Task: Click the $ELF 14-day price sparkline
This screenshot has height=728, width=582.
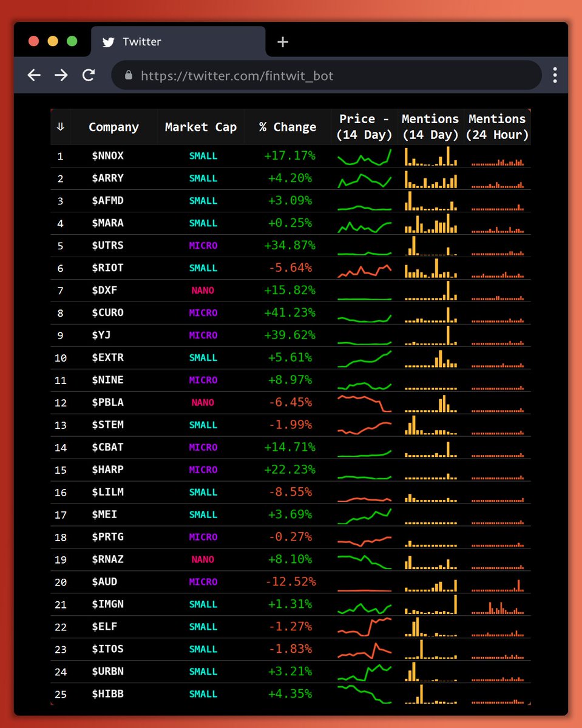Action: click(x=365, y=627)
